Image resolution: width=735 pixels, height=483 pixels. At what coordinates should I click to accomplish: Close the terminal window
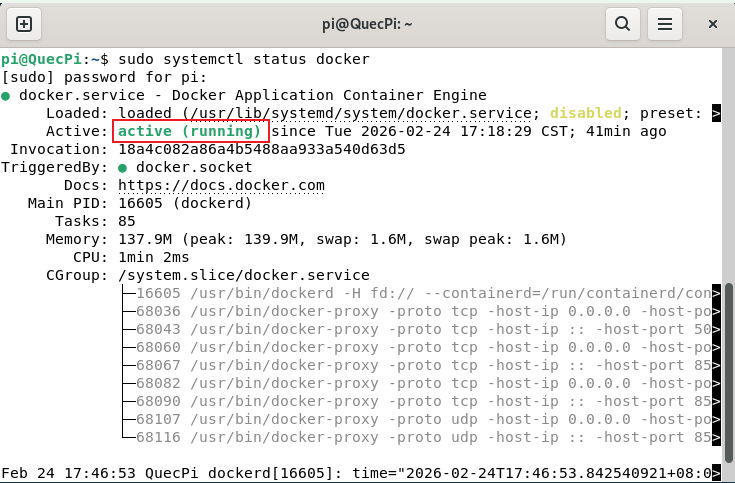click(x=712, y=23)
